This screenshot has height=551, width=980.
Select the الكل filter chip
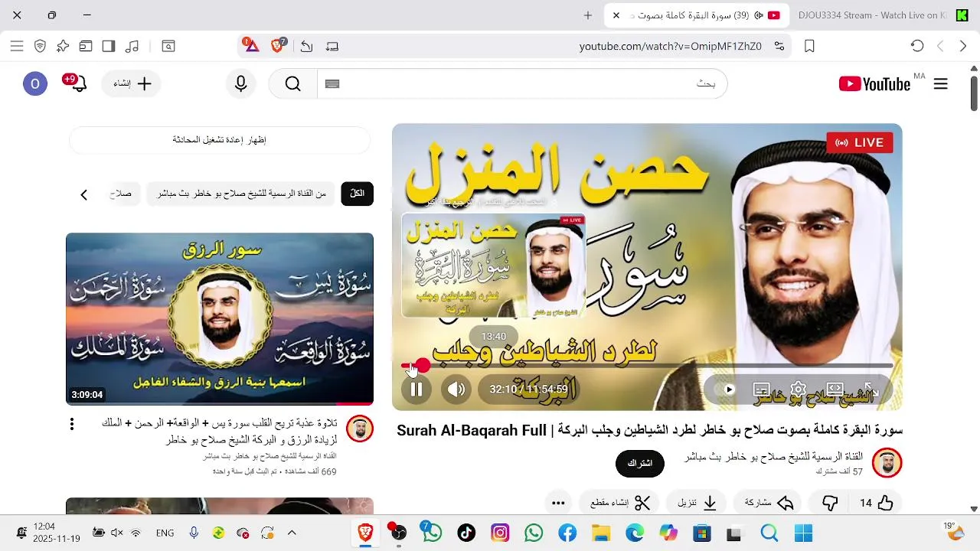358,194
